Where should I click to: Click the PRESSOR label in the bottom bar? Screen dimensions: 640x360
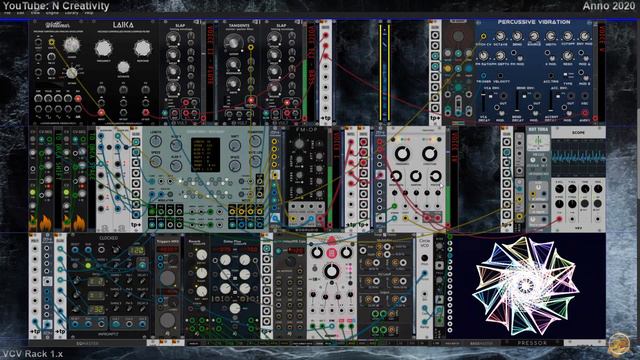point(532,343)
